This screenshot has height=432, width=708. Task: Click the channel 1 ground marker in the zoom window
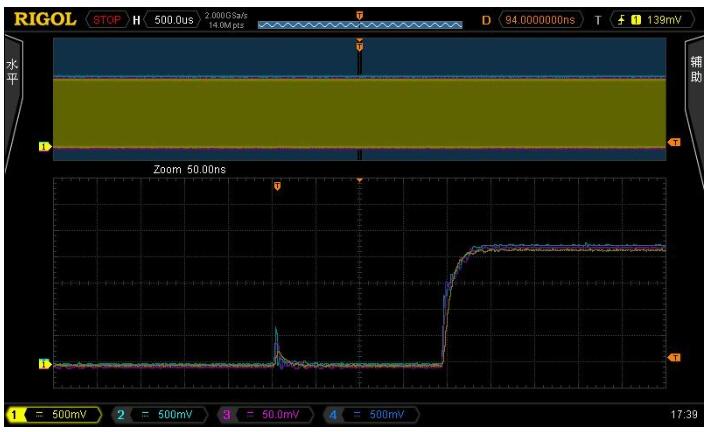click(44, 364)
